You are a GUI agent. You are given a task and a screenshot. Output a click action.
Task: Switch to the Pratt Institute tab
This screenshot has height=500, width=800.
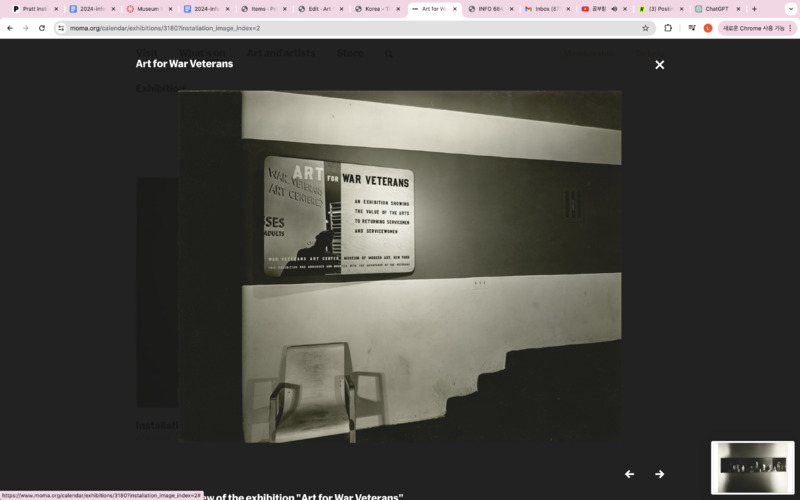[32, 9]
